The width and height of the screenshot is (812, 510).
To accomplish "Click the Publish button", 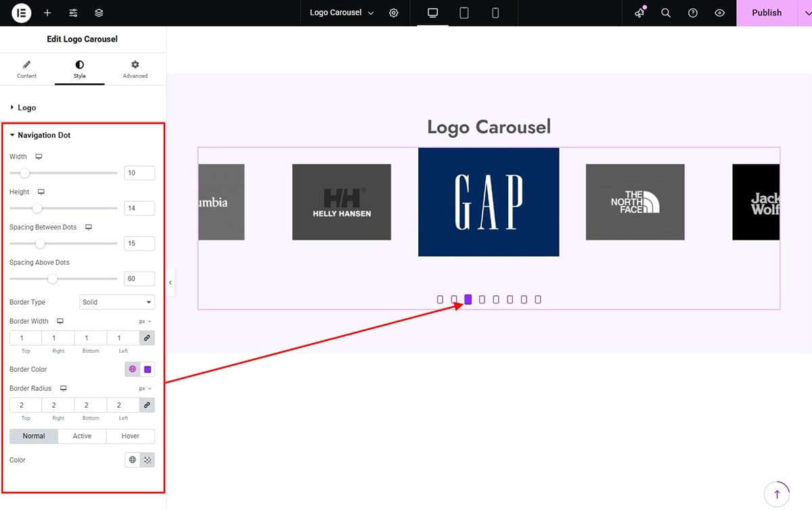I will click(x=767, y=13).
